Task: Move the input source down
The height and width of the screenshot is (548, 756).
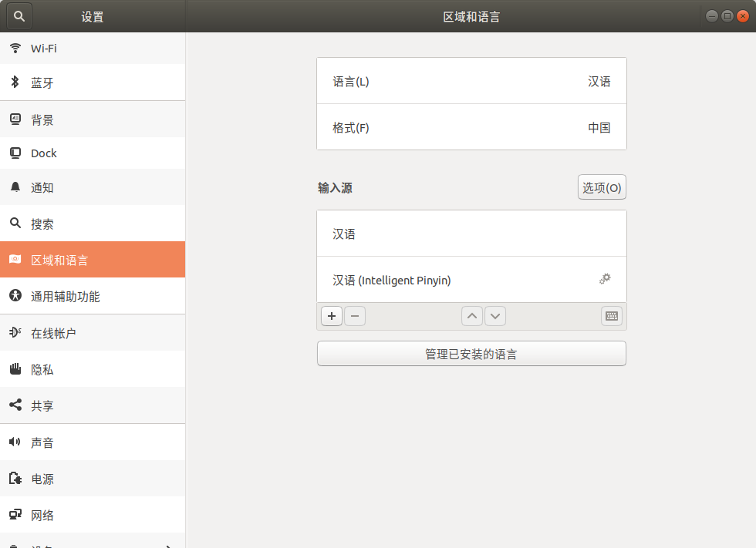Action: pos(495,316)
